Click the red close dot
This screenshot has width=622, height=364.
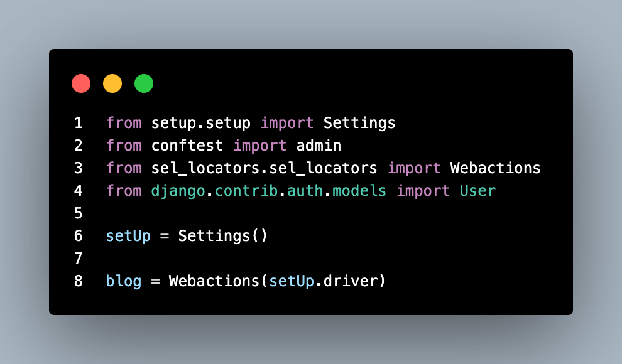[81, 83]
